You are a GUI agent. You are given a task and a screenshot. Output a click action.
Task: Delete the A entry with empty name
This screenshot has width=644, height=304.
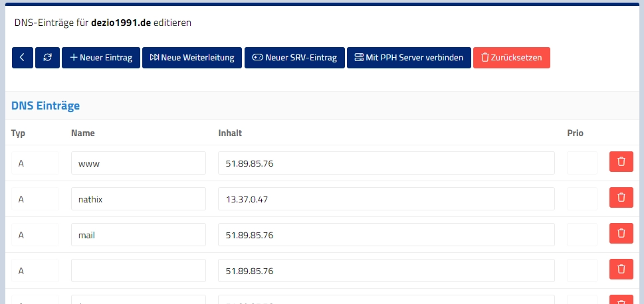[621, 269]
